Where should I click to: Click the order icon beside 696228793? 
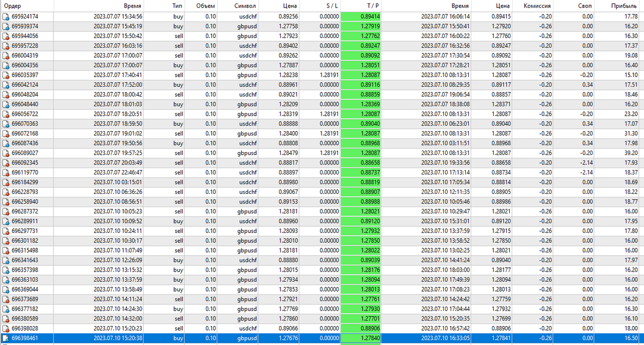(x=6, y=192)
